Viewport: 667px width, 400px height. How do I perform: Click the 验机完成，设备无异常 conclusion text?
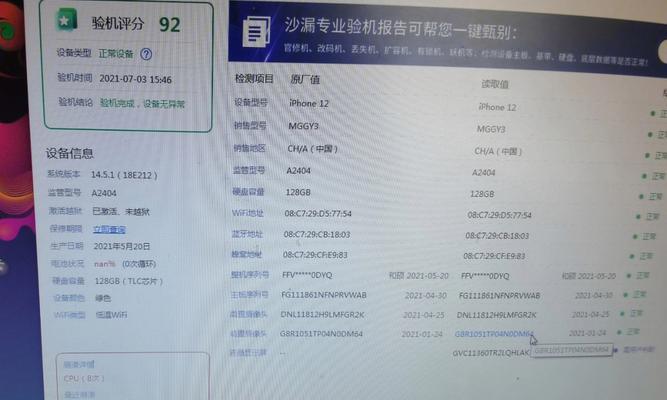(x=142, y=103)
